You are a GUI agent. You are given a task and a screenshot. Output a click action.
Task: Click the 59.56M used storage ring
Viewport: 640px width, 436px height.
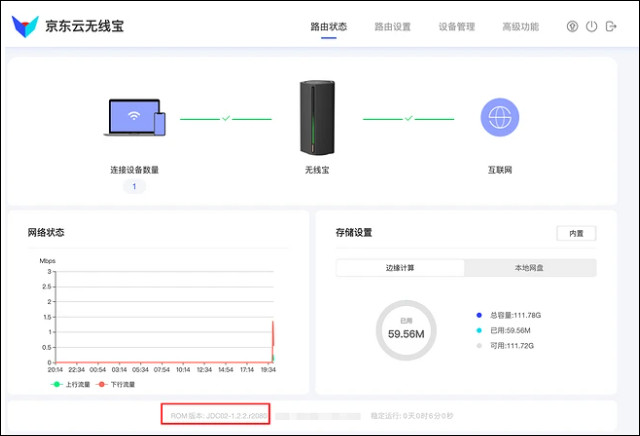pyautogui.click(x=406, y=330)
